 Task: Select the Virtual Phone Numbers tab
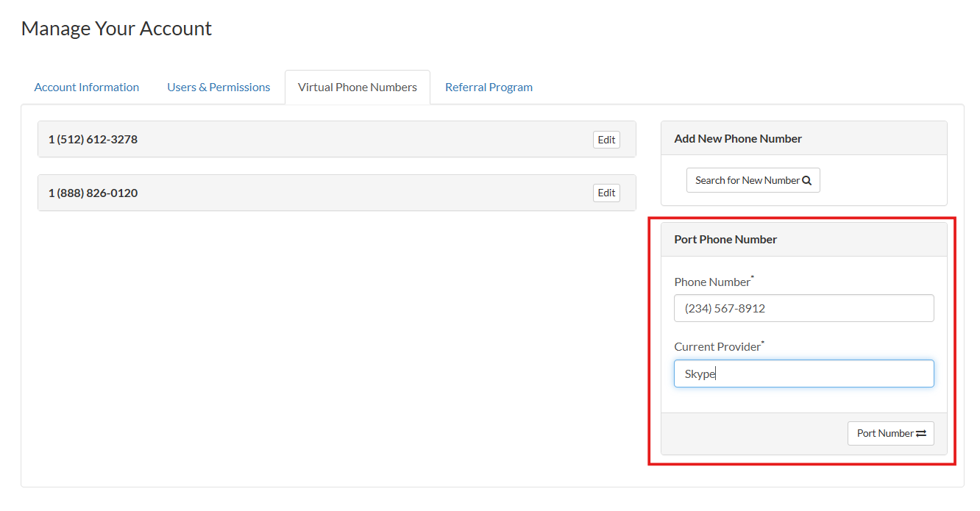(358, 87)
